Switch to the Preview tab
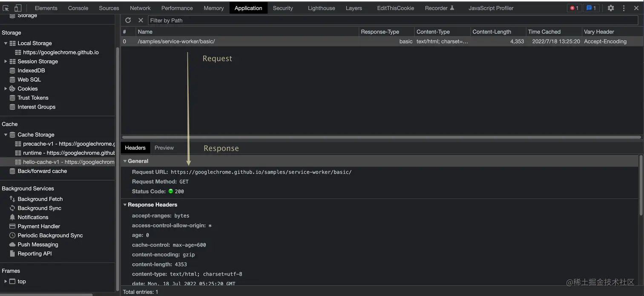Screen dimensions: 644x296 pos(164,148)
